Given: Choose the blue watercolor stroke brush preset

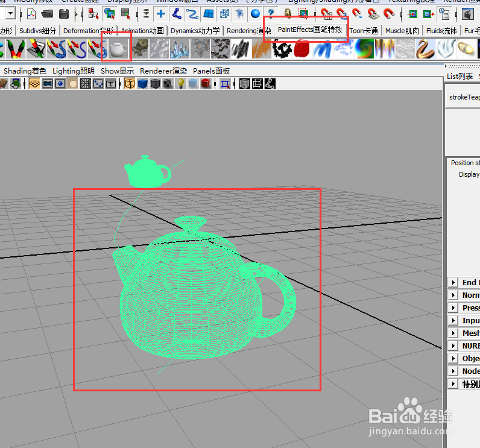Looking at the screenshot, I should pos(323,48).
